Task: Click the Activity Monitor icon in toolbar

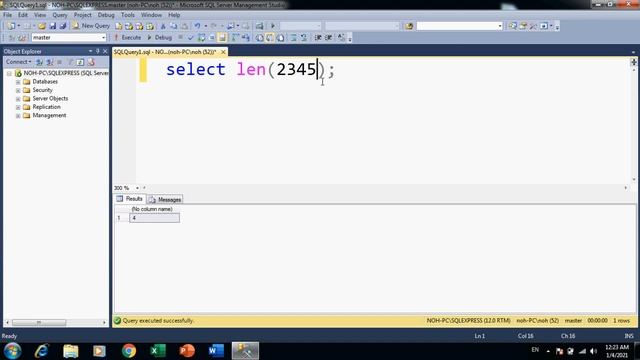Action: click(259, 26)
